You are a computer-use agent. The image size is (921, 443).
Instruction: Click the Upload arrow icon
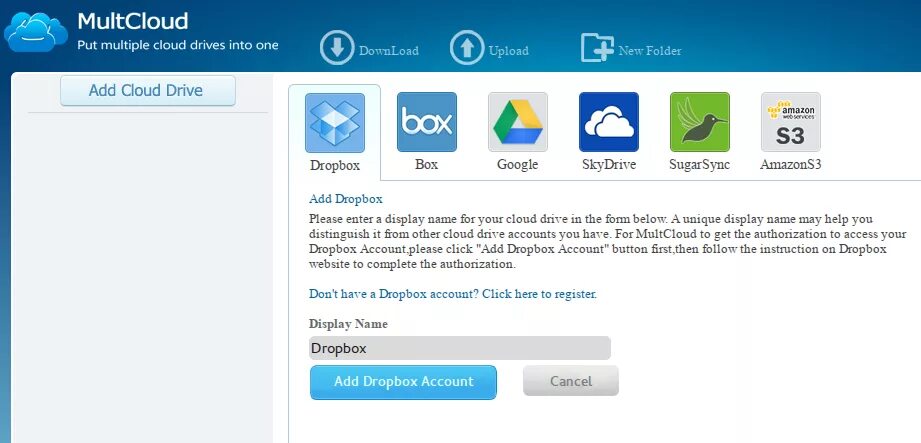pos(467,48)
